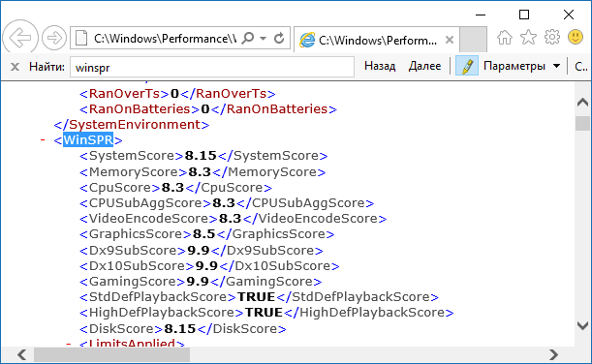Click the vertical scrollbar thumb
This screenshot has width=592, height=364.
pos(582,123)
